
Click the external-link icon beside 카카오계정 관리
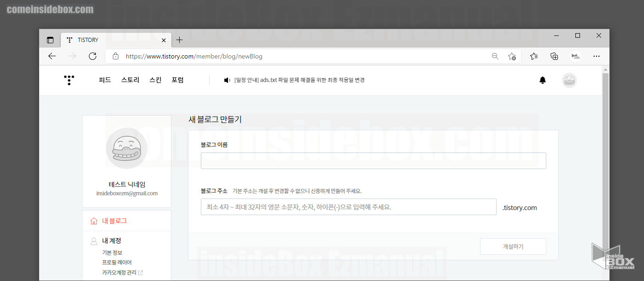coord(141,273)
